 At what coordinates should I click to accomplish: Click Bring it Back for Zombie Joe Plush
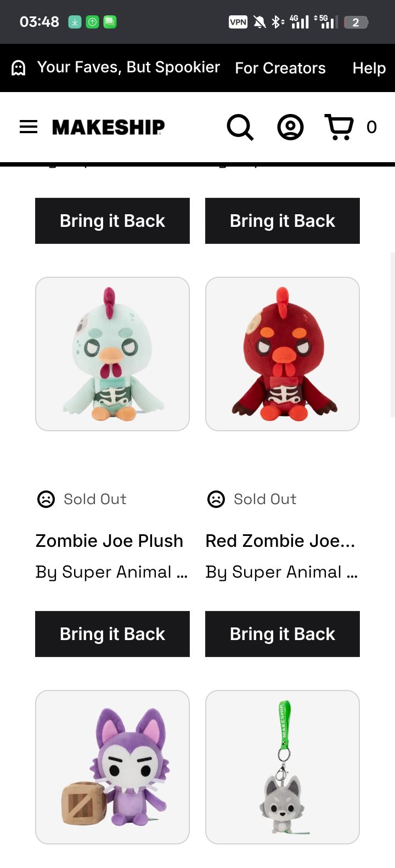click(x=112, y=634)
